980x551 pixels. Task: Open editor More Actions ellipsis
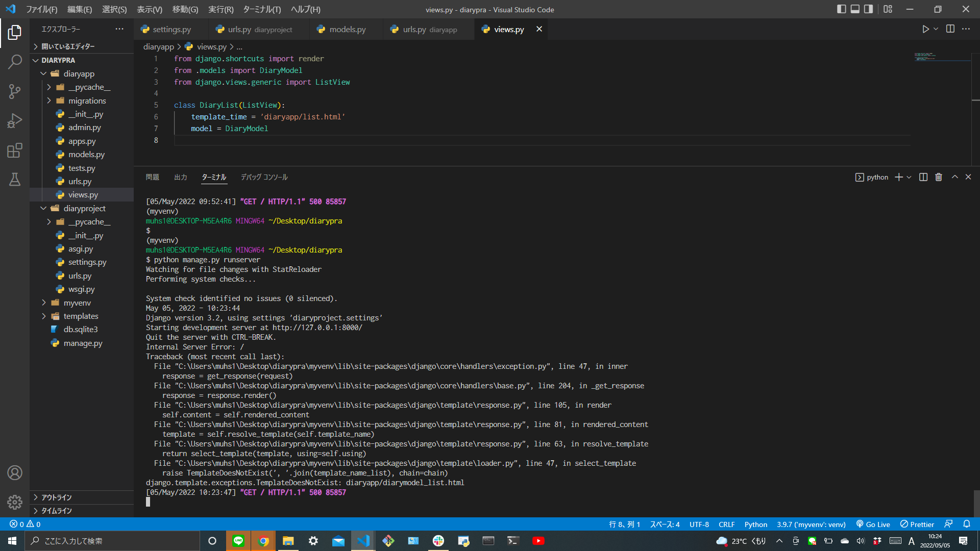[966, 29]
